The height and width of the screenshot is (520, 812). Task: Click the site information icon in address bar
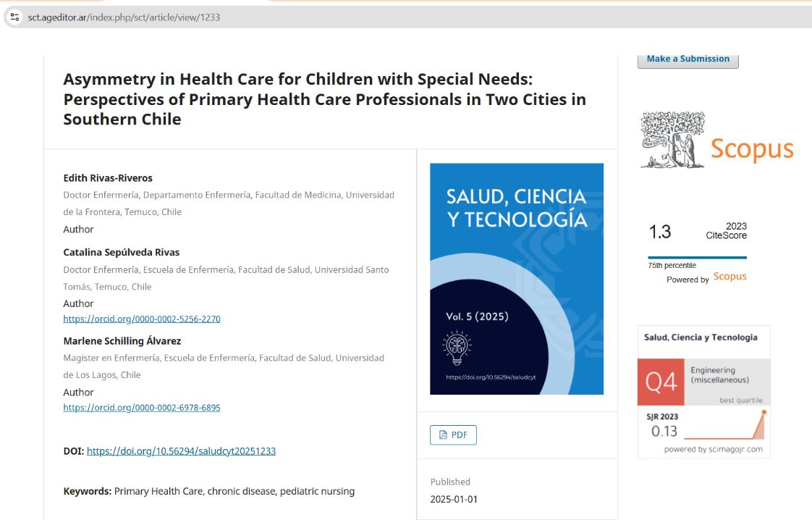14,17
